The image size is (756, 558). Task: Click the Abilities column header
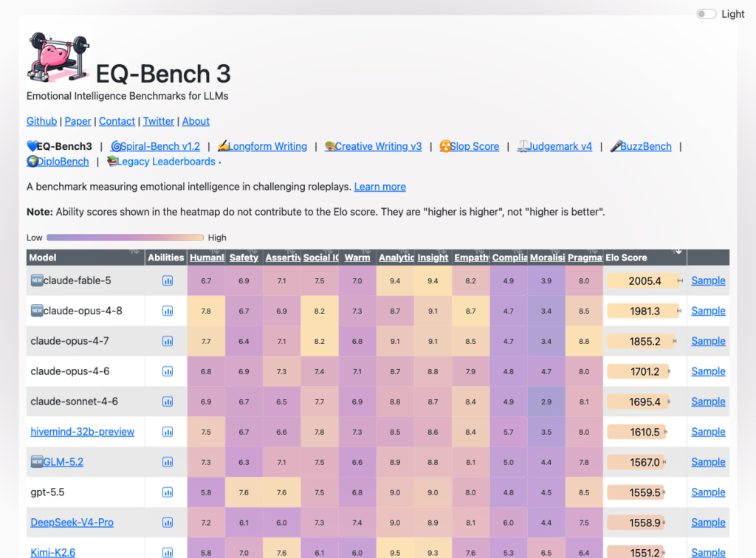(x=166, y=258)
